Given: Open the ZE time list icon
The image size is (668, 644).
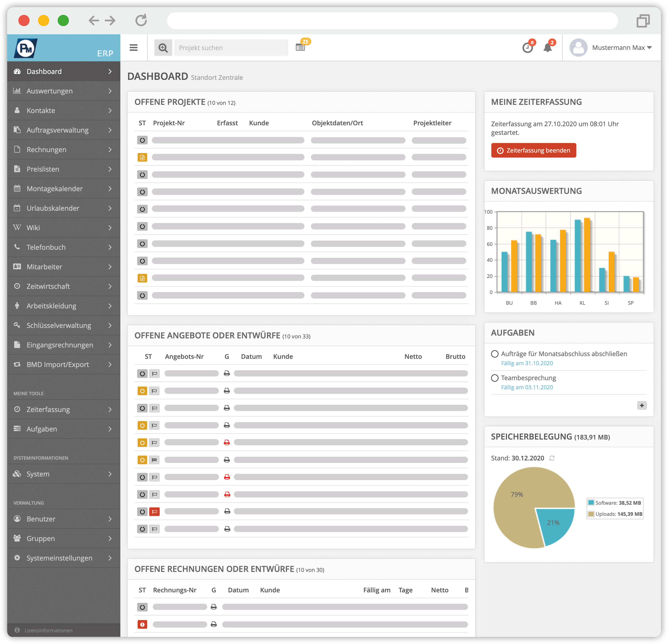Looking at the screenshot, I should [301, 47].
